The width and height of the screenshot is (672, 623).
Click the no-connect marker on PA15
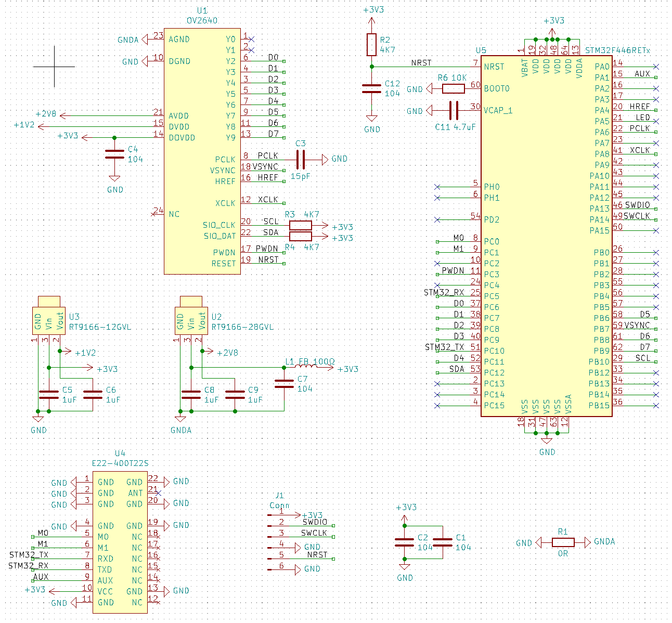[656, 230]
